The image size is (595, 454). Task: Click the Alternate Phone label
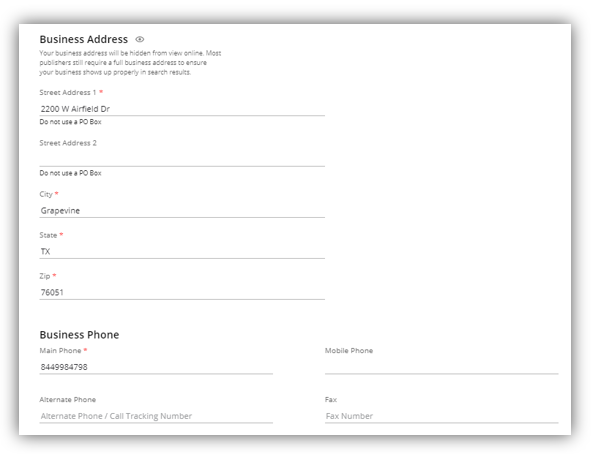(68, 400)
